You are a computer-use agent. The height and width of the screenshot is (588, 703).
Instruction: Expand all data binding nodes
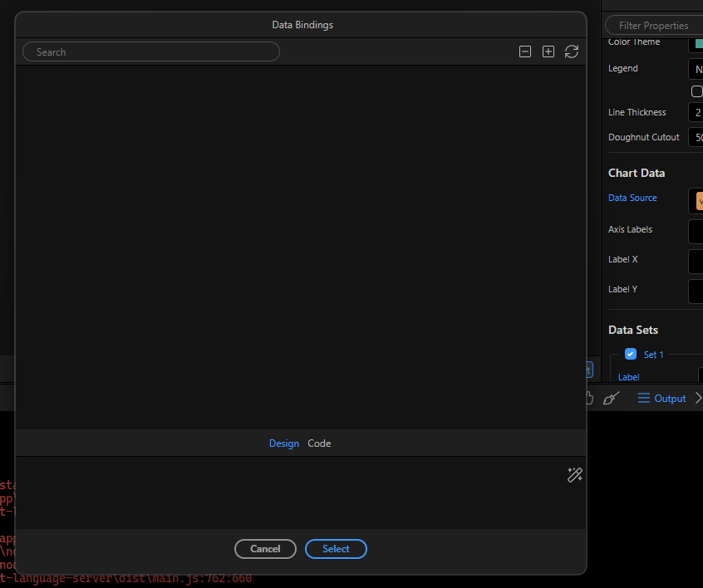click(x=548, y=51)
